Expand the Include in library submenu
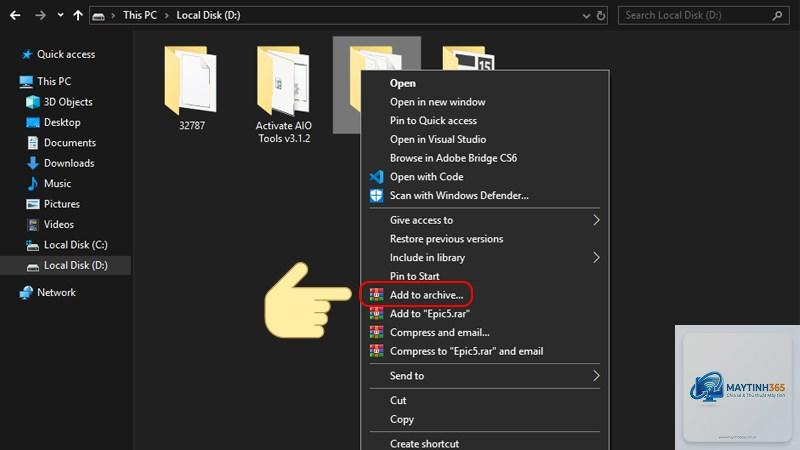Screen dimensions: 800x450 485,257
